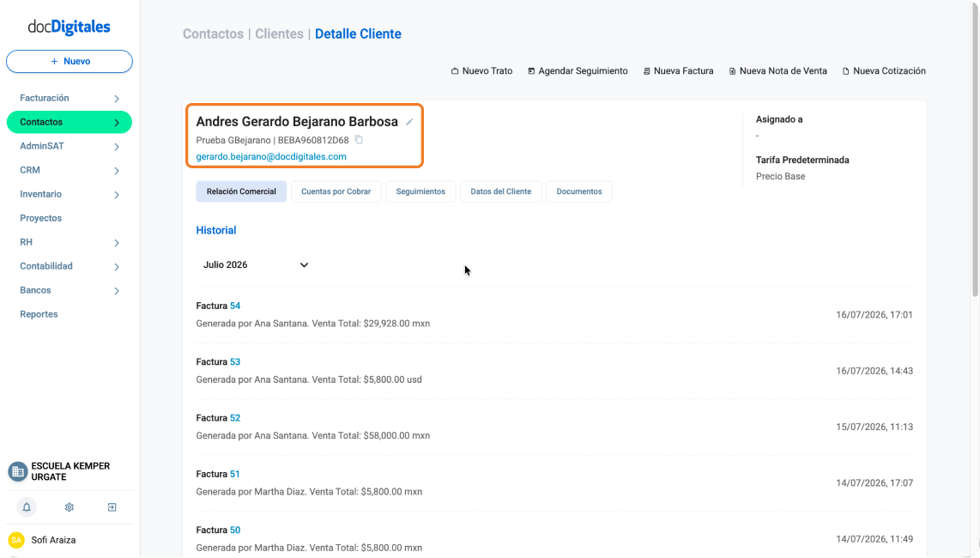Open Reportes in the sidebar
980x558 pixels.
click(x=39, y=314)
